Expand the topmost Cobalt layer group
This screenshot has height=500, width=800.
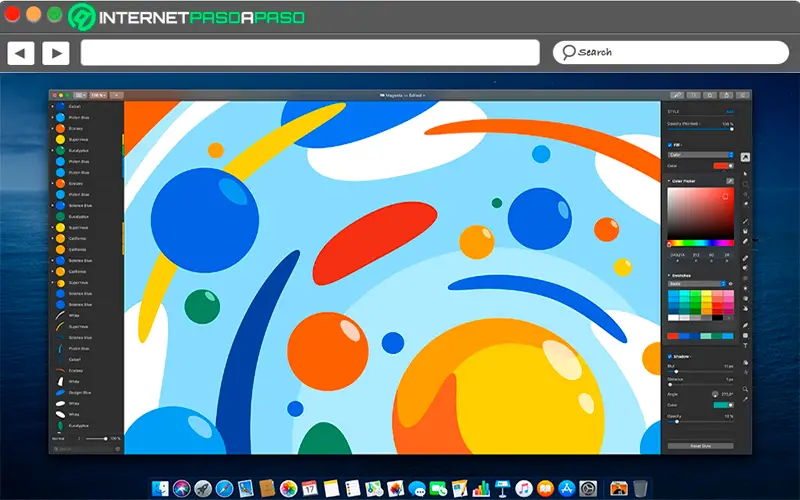point(52,107)
